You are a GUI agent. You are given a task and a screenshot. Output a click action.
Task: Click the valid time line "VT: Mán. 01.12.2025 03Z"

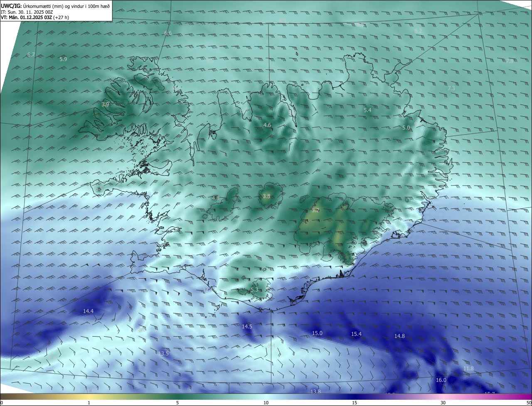point(26,17)
